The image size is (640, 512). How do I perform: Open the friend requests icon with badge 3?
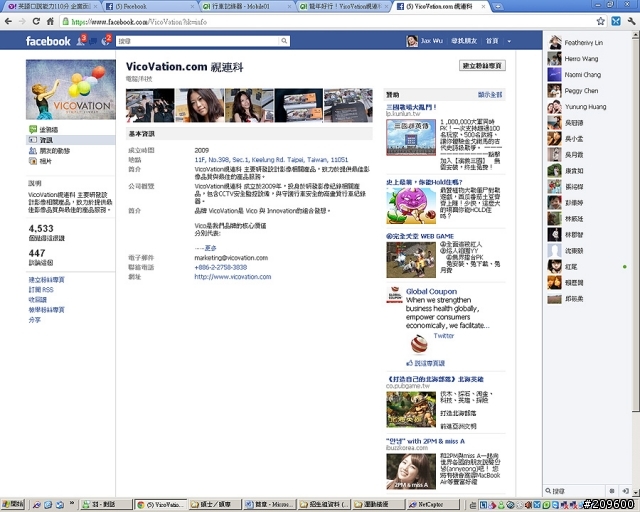point(81,40)
